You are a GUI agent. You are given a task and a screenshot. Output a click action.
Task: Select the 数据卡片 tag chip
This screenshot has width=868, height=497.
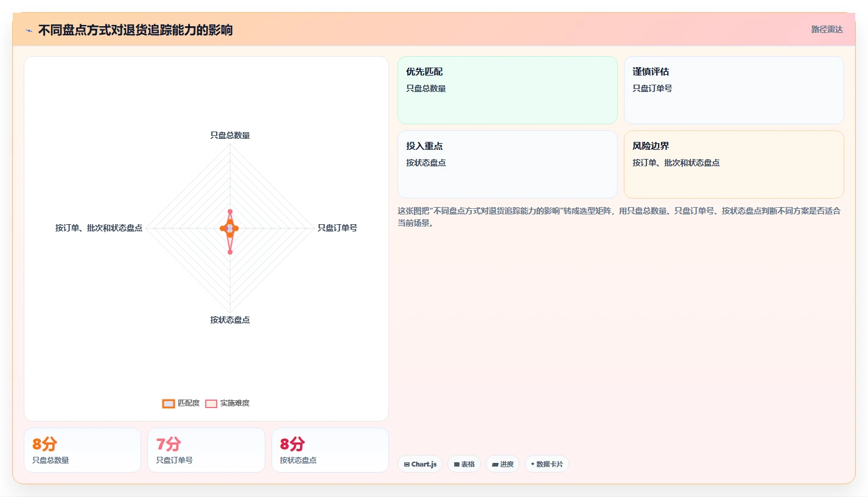pos(547,464)
